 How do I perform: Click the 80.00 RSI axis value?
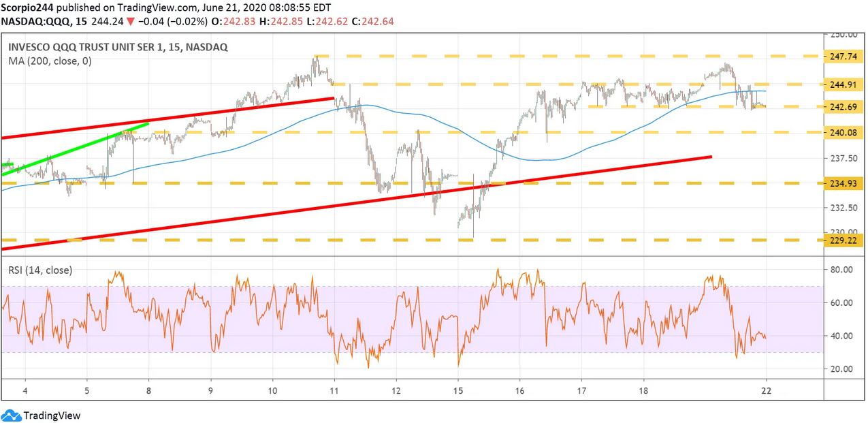pyautogui.click(x=842, y=270)
